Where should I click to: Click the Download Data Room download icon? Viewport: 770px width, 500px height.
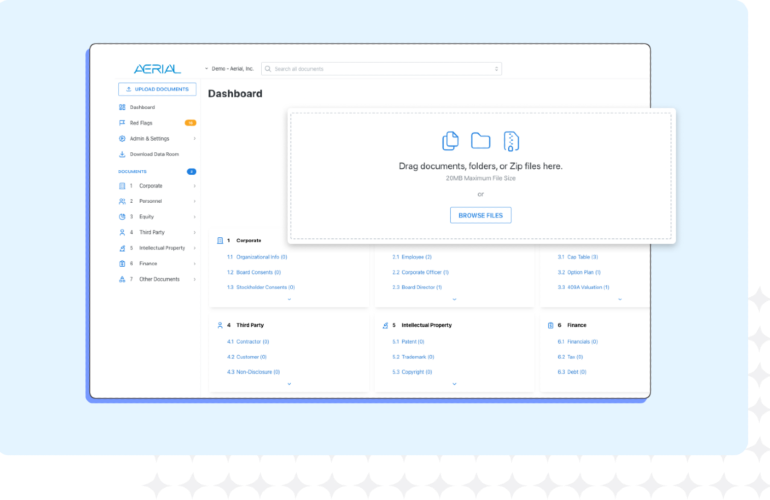pyautogui.click(x=122, y=154)
